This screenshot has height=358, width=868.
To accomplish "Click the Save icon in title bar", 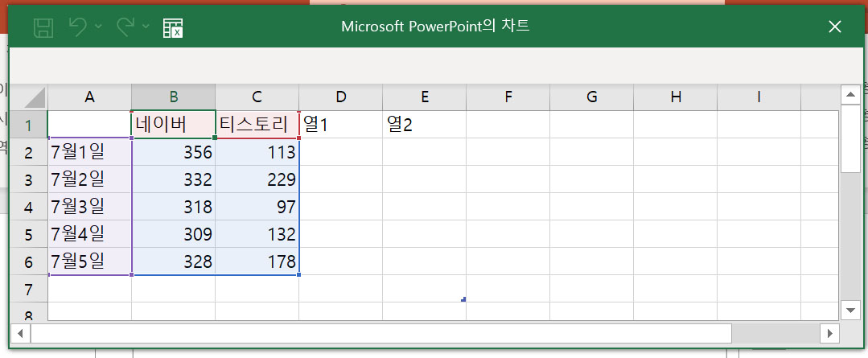I will (43, 27).
